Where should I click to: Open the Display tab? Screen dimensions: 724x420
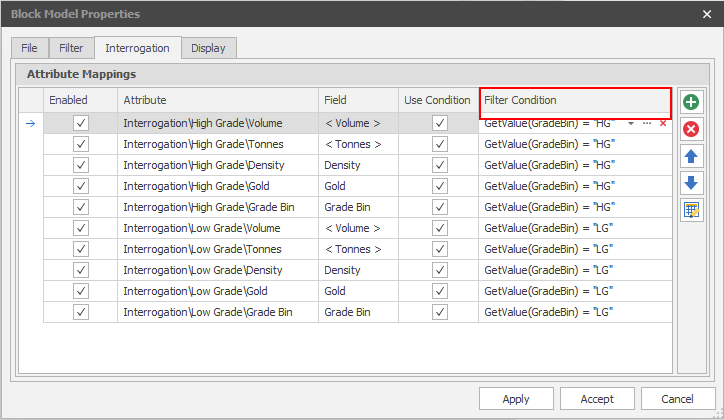pyautogui.click(x=208, y=47)
